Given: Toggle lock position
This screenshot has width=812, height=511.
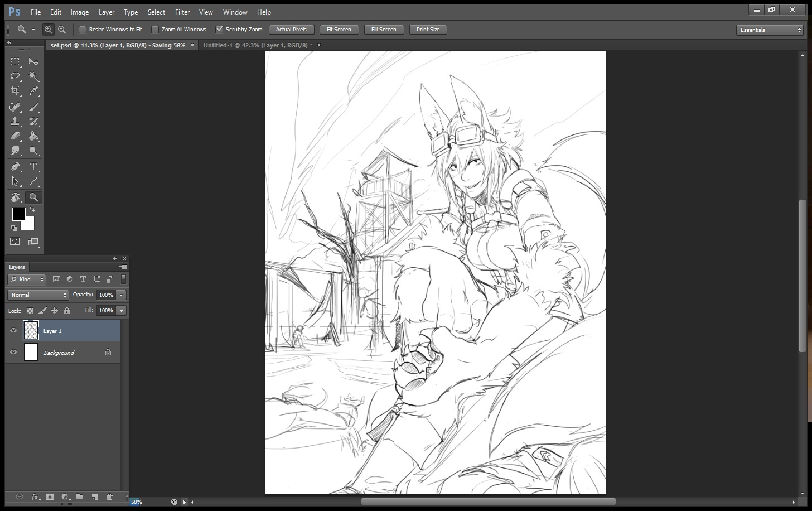Looking at the screenshot, I should point(55,311).
